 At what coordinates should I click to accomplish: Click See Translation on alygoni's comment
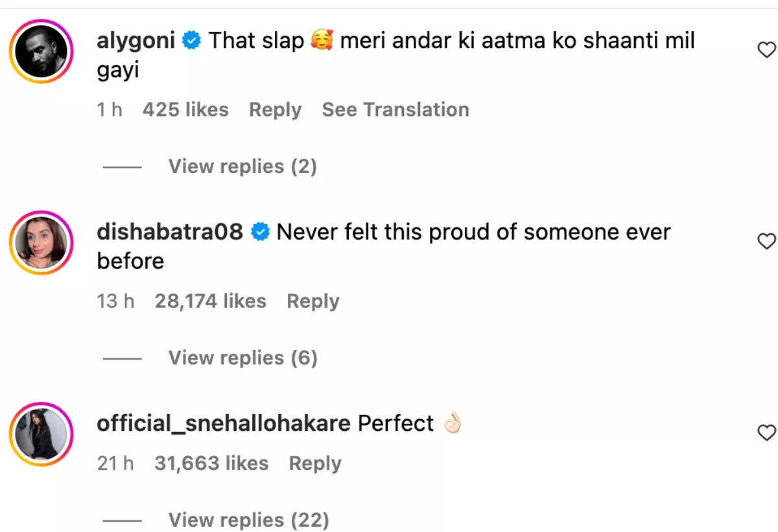[395, 110]
